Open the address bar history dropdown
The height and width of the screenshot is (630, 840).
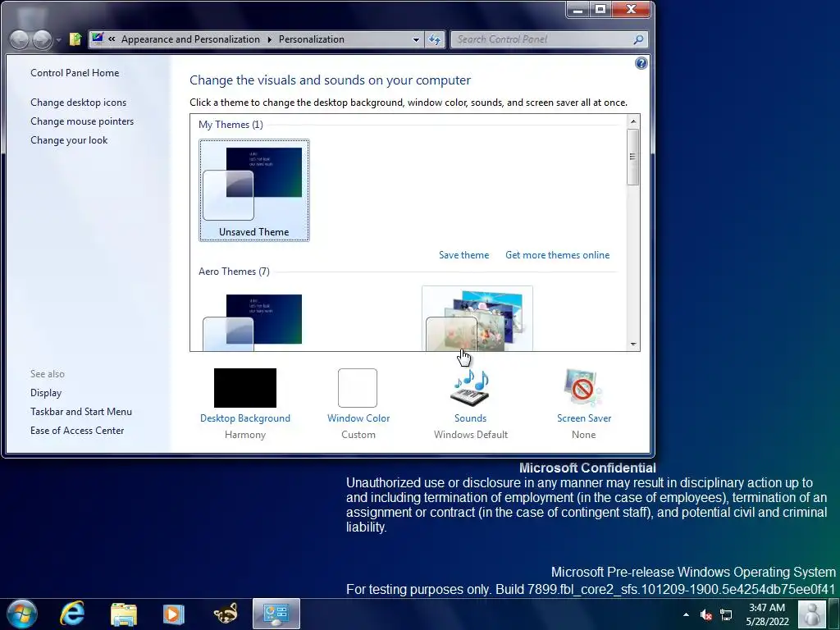(416, 39)
